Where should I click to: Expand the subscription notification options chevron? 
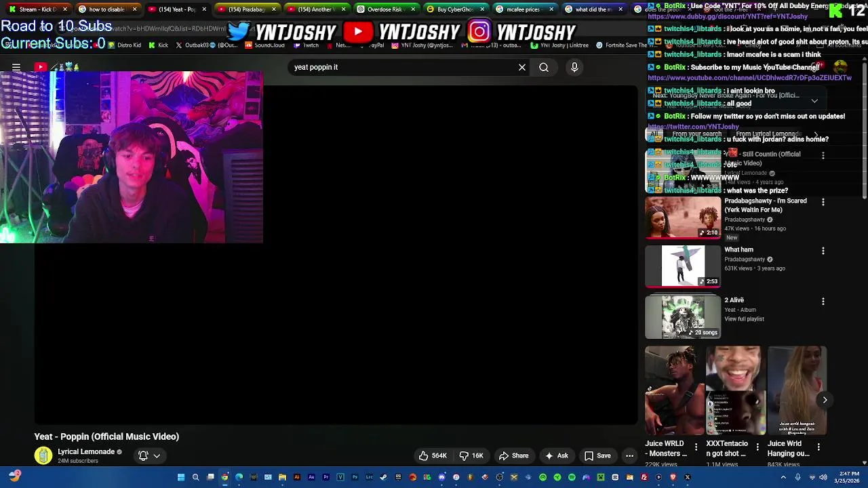pyautogui.click(x=157, y=455)
